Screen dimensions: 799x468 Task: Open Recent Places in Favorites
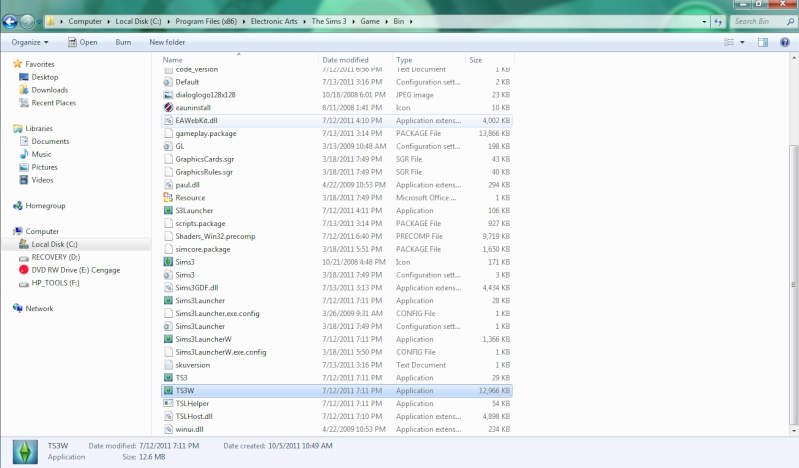(x=54, y=102)
